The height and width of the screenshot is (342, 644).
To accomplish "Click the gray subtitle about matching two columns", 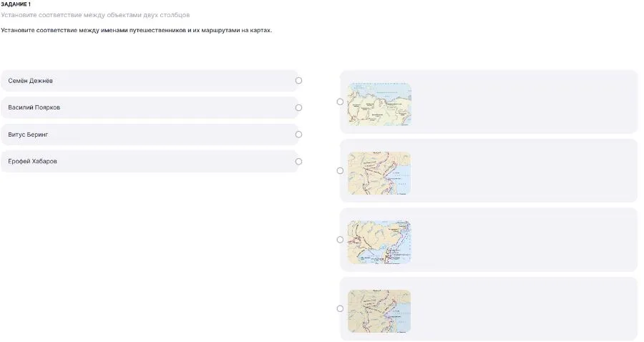I will (95, 15).
